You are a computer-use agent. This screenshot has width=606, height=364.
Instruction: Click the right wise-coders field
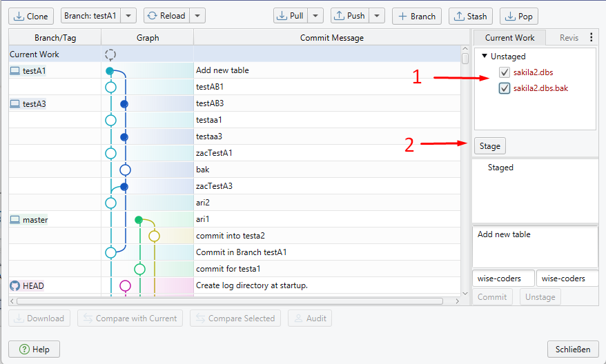click(x=567, y=279)
